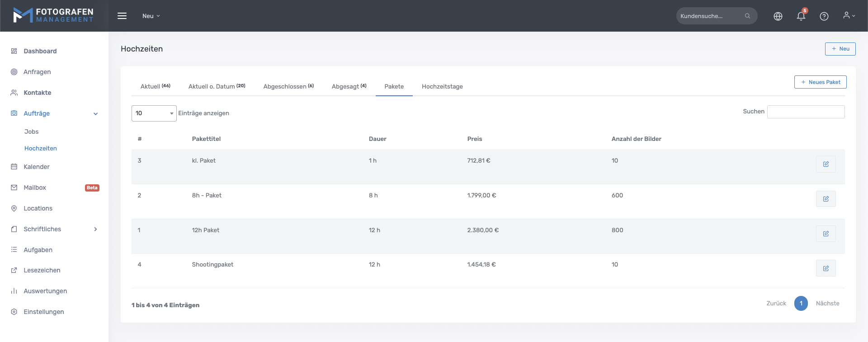Click the Suchen input field
Image resolution: width=868 pixels, height=342 pixels.
click(x=806, y=112)
